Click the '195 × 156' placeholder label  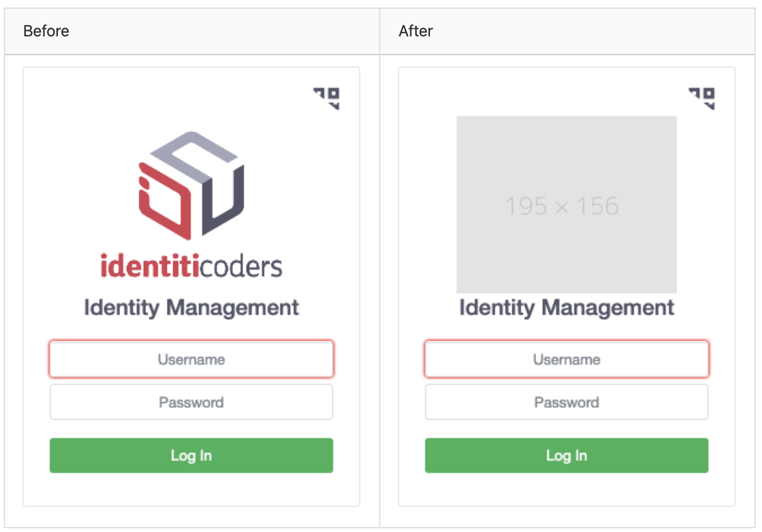coord(562,206)
